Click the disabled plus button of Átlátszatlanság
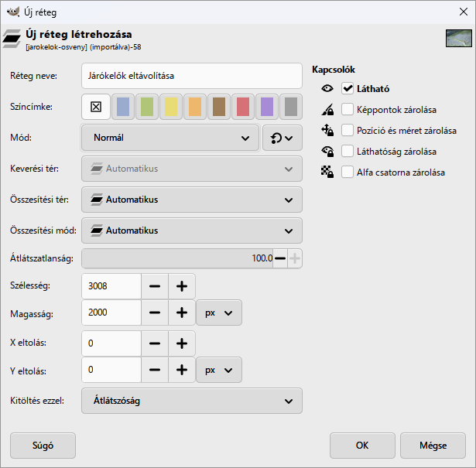The image size is (476, 468). click(x=295, y=258)
